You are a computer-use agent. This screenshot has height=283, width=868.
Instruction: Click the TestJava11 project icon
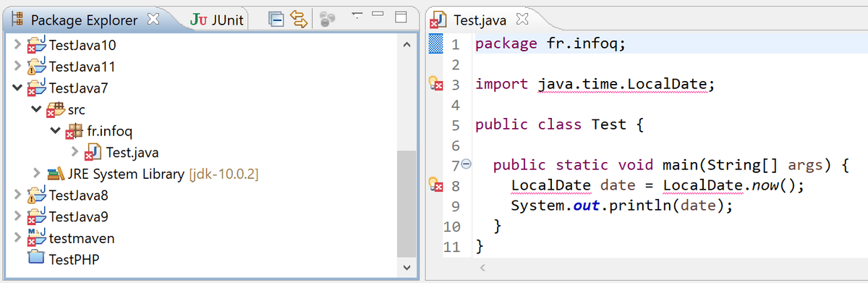36,67
